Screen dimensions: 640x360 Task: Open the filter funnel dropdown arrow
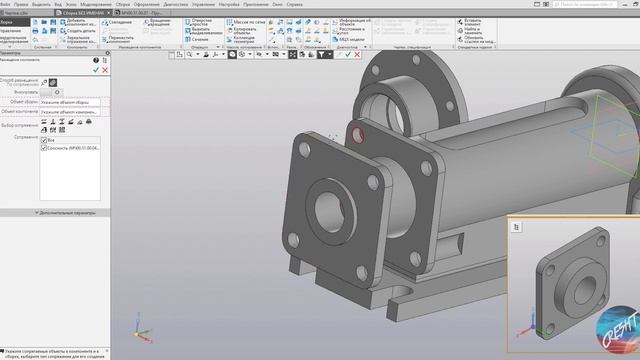click(330, 54)
